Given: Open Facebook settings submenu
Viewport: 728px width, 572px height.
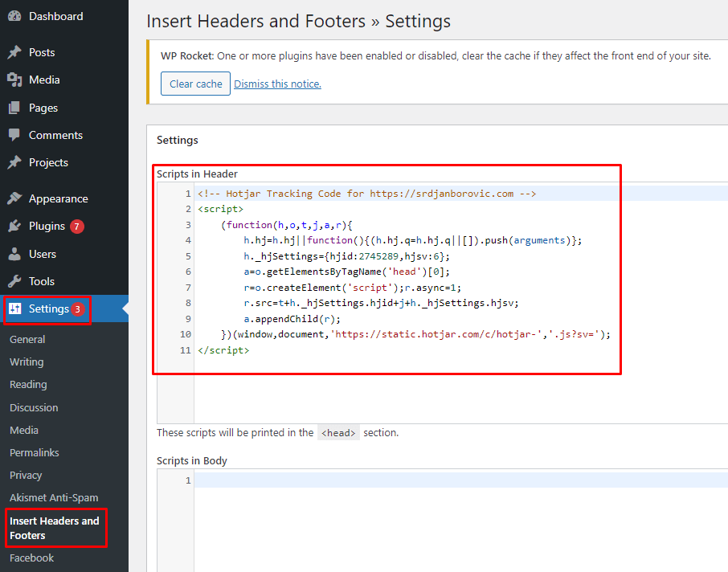Looking at the screenshot, I should point(31,558).
